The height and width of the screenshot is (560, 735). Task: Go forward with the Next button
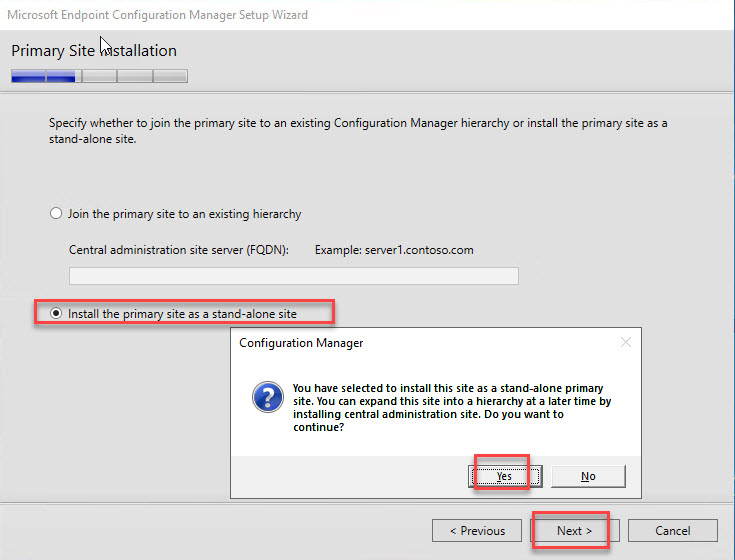coord(575,530)
